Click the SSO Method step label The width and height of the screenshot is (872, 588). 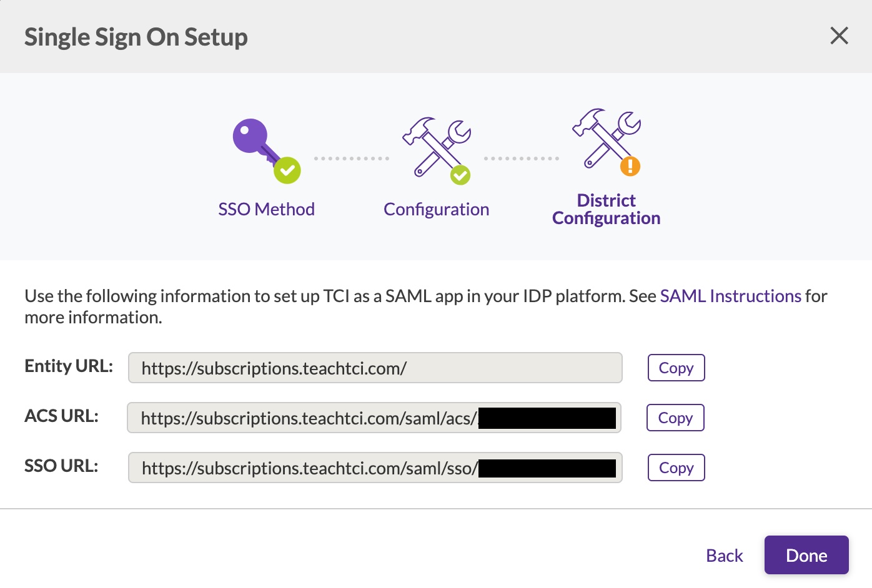tap(266, 208)
